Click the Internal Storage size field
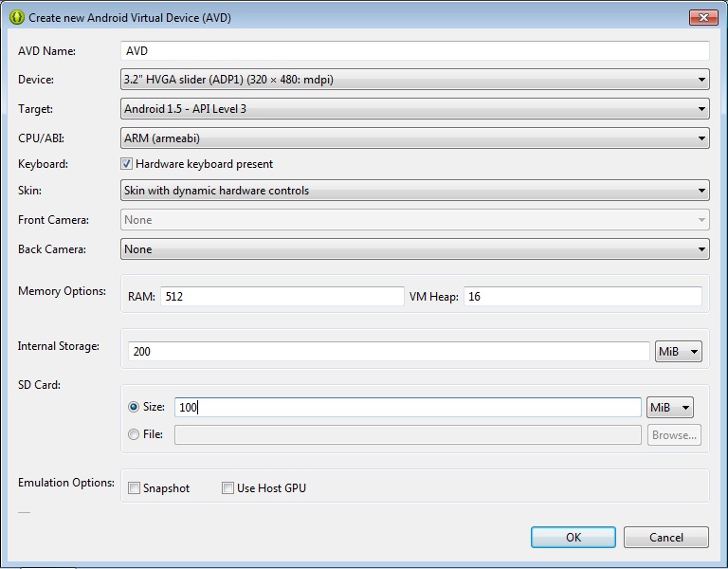728x569 pixels. pos(389,351)
